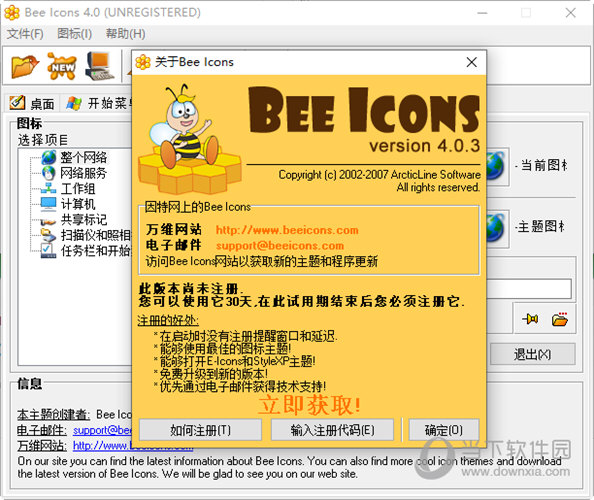
Task: Click the theme icon globe preview
Action: [x=496, y=227]
